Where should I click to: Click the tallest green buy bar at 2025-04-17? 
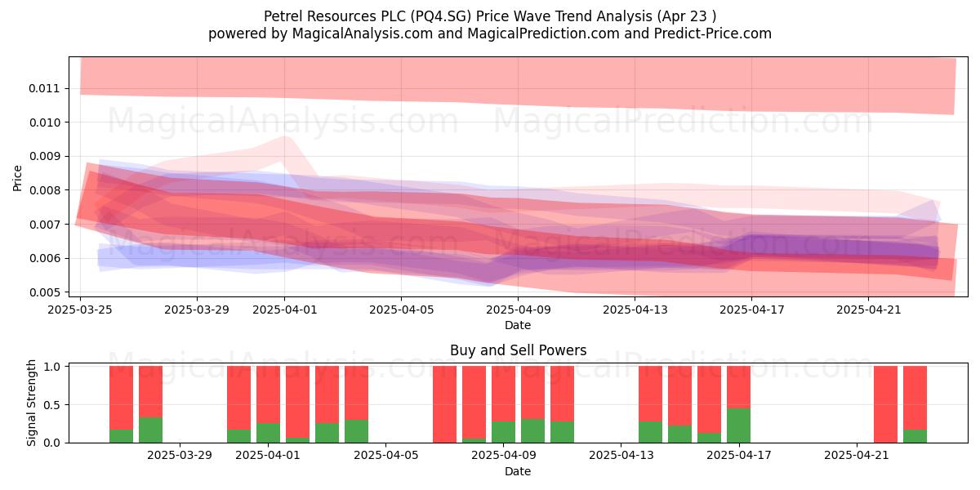[x=738, y=425]
